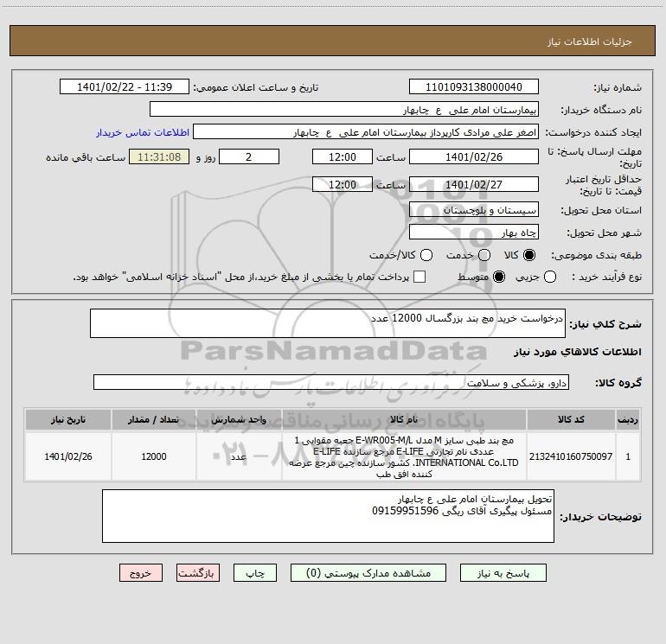Select the خدمت radio button
The image size is (666, 644).
coord(484,255)
